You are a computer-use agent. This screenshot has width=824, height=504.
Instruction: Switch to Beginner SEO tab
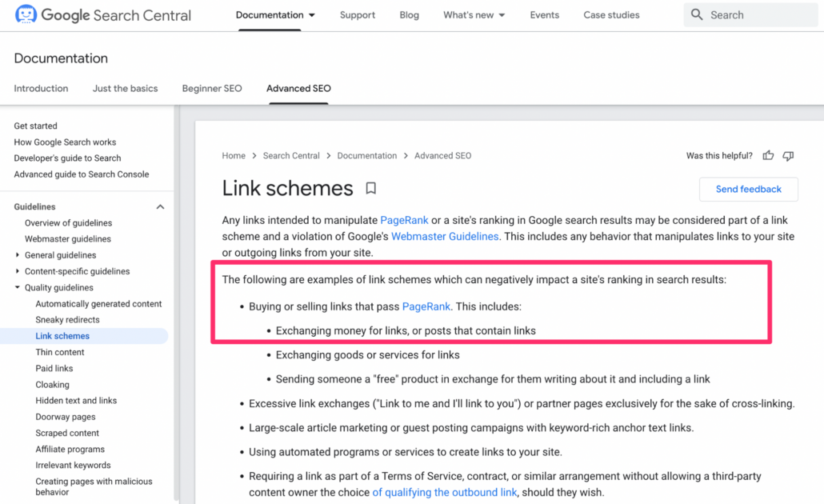pos(212,89)
